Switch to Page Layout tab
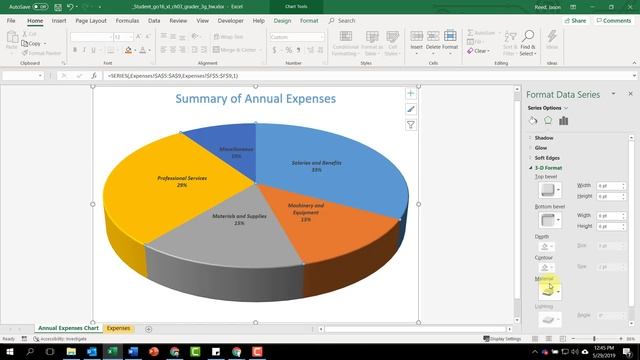Viewport: 640px width, 360px height. point(91,20)
